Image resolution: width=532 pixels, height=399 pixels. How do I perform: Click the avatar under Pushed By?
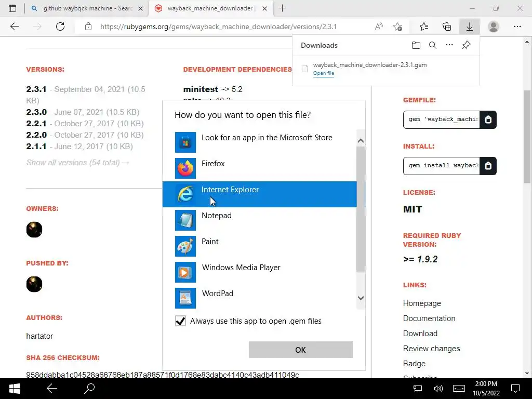pos(34,284)
